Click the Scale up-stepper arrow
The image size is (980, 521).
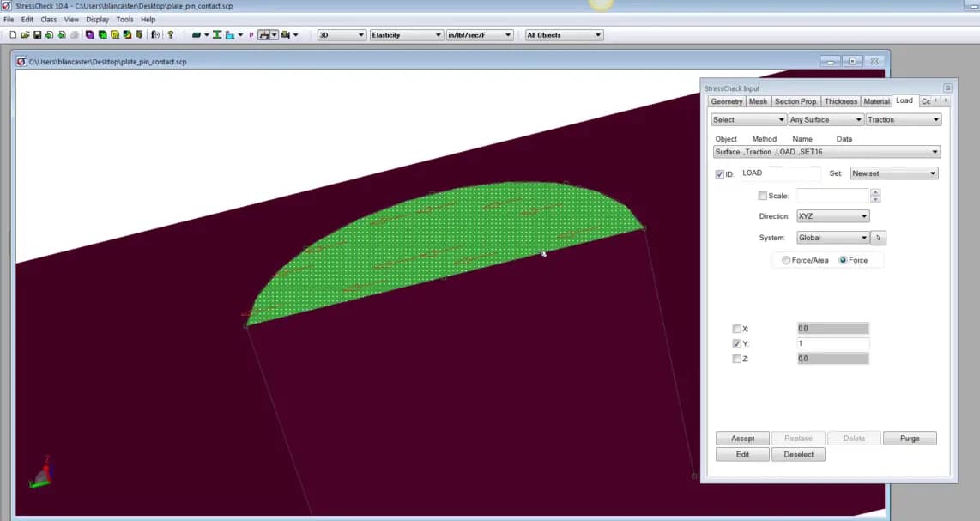pos(874,191)
